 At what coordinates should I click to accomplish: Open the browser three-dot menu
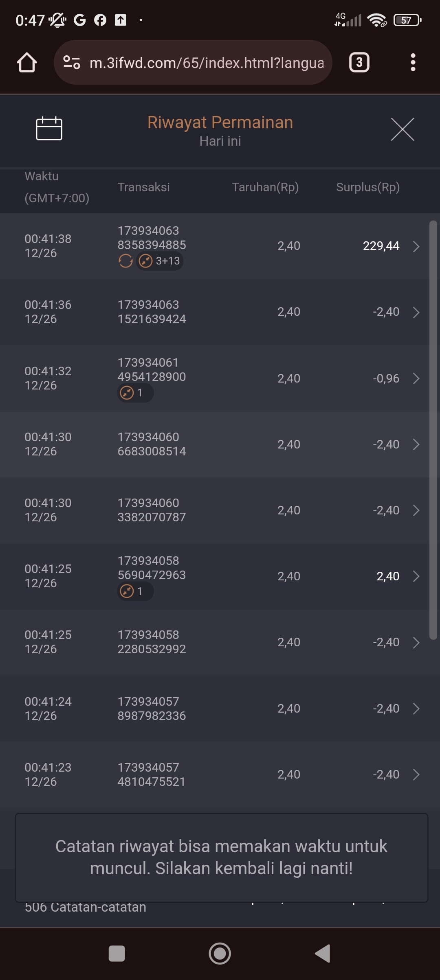[413, 63]
